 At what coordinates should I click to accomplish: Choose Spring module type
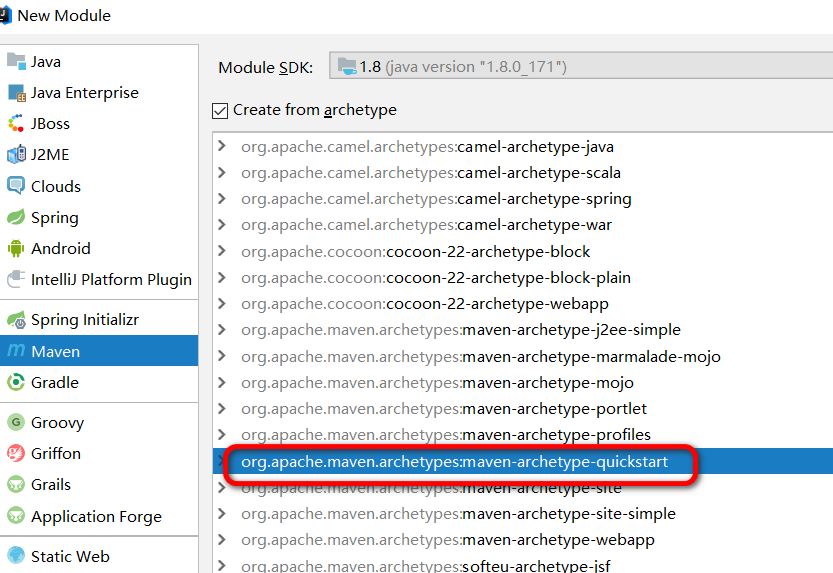point(99,217)
